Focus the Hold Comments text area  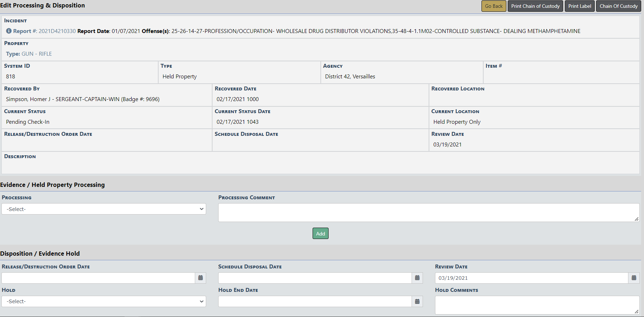pyautogui.click(x=537, y=305)
